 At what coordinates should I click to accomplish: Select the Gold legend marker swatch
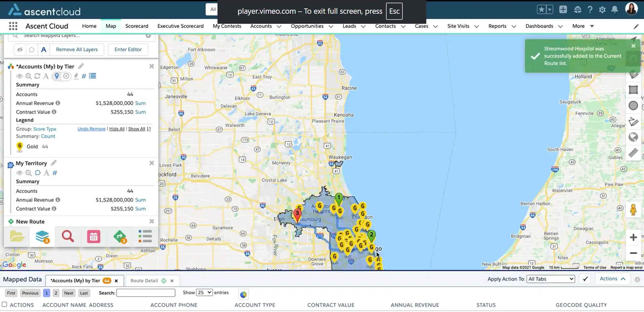(x=19, y=146)
